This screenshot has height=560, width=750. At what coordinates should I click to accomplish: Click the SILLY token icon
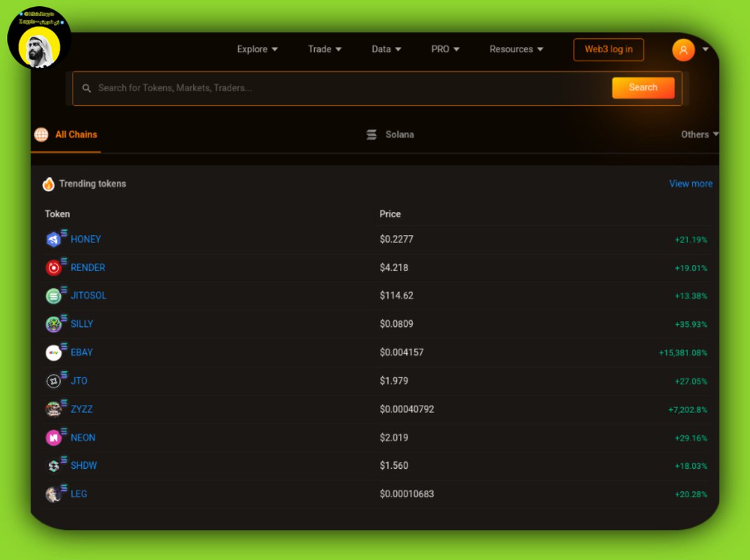coord(54,324)
